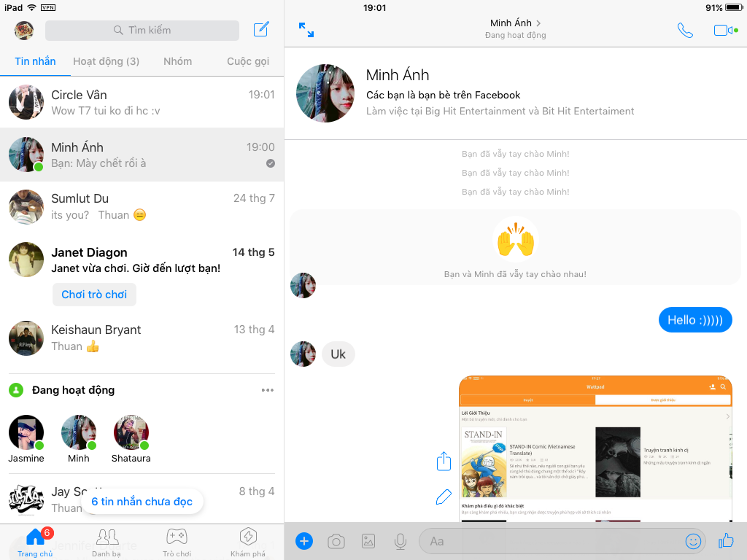
Task: Tap the Chơi trò chơi button
Action: 94,295
